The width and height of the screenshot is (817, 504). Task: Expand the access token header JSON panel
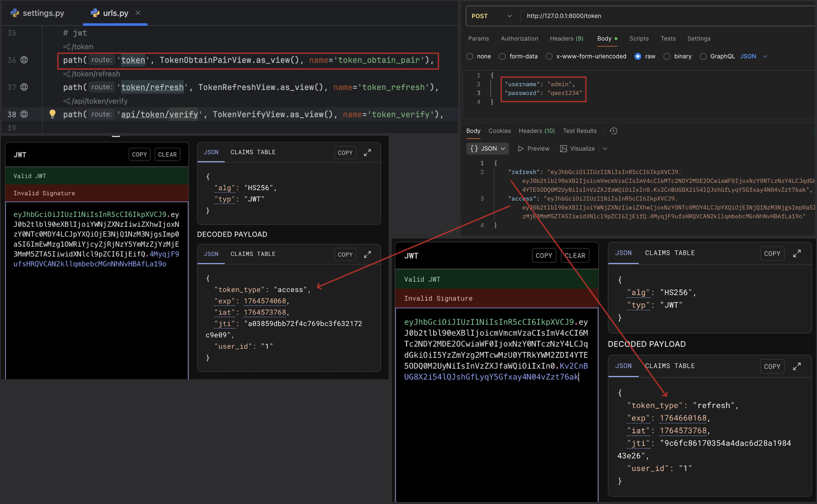point(367,153)
